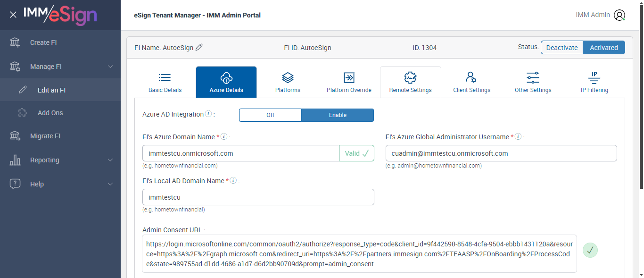Click the Platforms layers icon

pyautogui.click(x=288, y=78)
